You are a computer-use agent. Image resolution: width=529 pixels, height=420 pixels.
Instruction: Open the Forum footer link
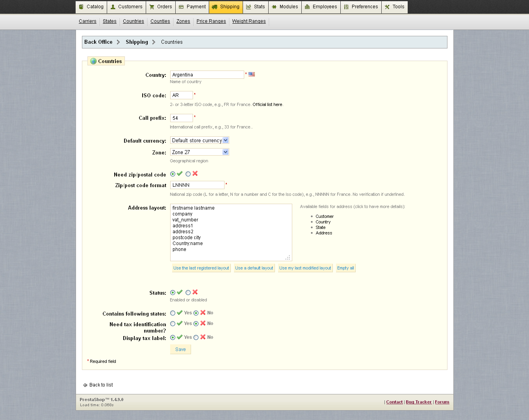click(x=442, y=402)
